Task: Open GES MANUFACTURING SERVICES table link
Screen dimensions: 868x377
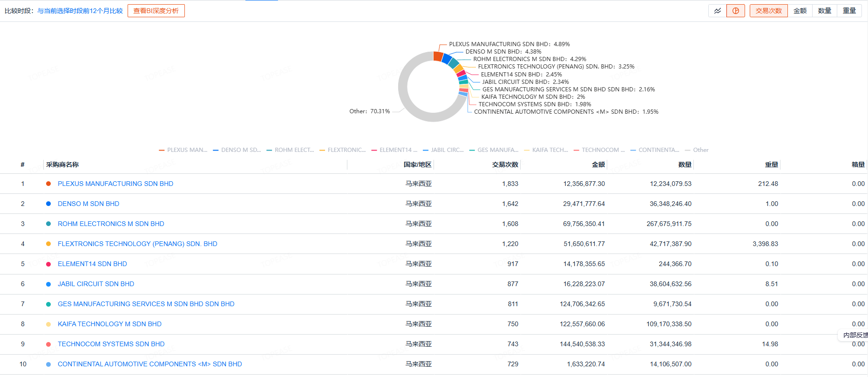Action: 146,304
